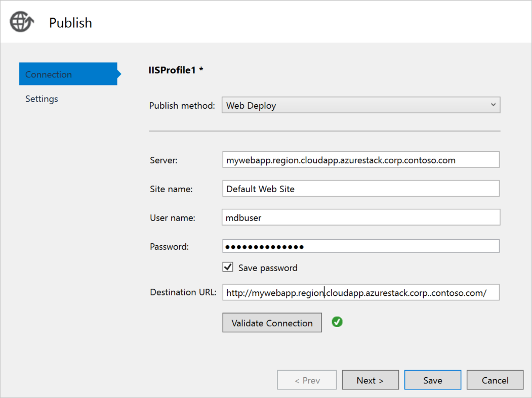Toggle the Save password checkbox

228,267
